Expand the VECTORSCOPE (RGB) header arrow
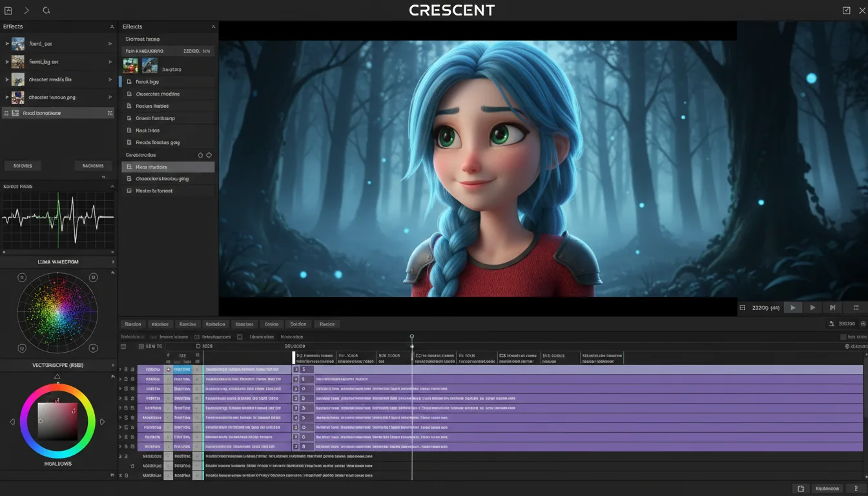Viewport: 868px width, 496px height. click(x=113, y=366)
